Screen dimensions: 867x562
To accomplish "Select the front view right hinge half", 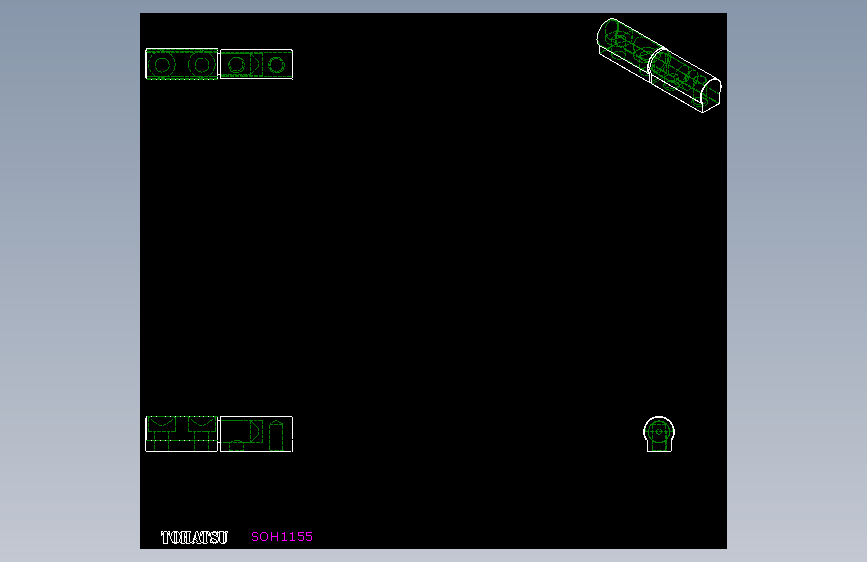I will tap(257, 434).
